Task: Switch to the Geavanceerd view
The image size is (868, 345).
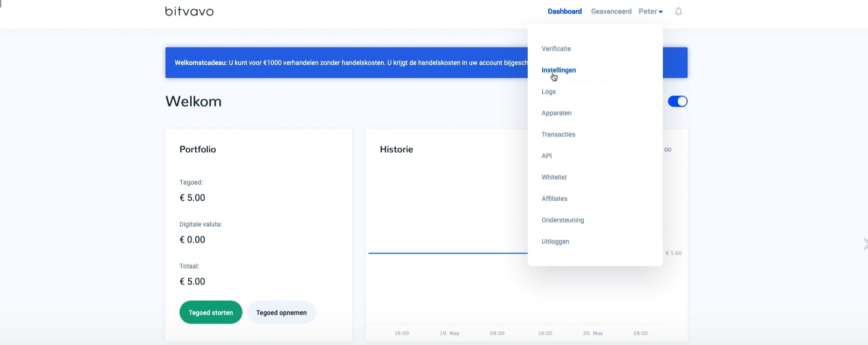Action: coord(611,12)
